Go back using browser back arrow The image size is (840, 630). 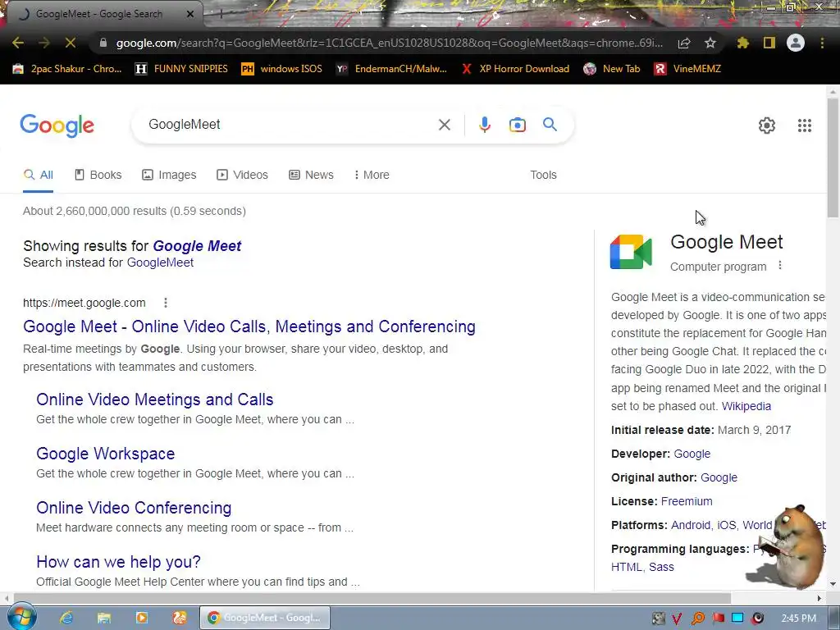[x=18, y=43]
